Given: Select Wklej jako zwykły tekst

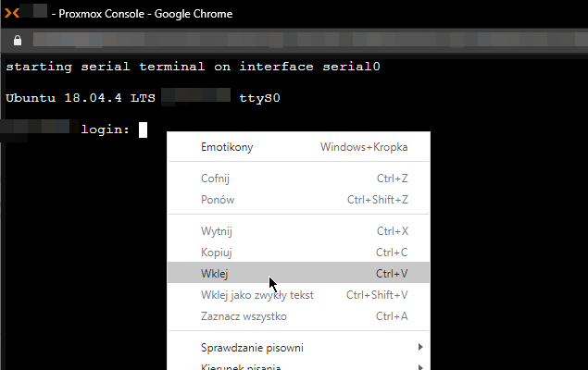Looking at the screenshot, I should tap(256, 295).
